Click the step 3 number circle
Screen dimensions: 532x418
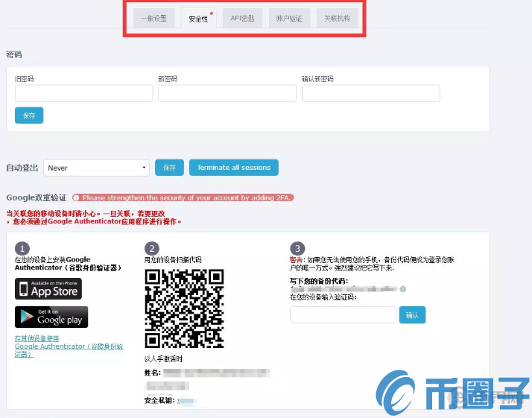[297, 248]
